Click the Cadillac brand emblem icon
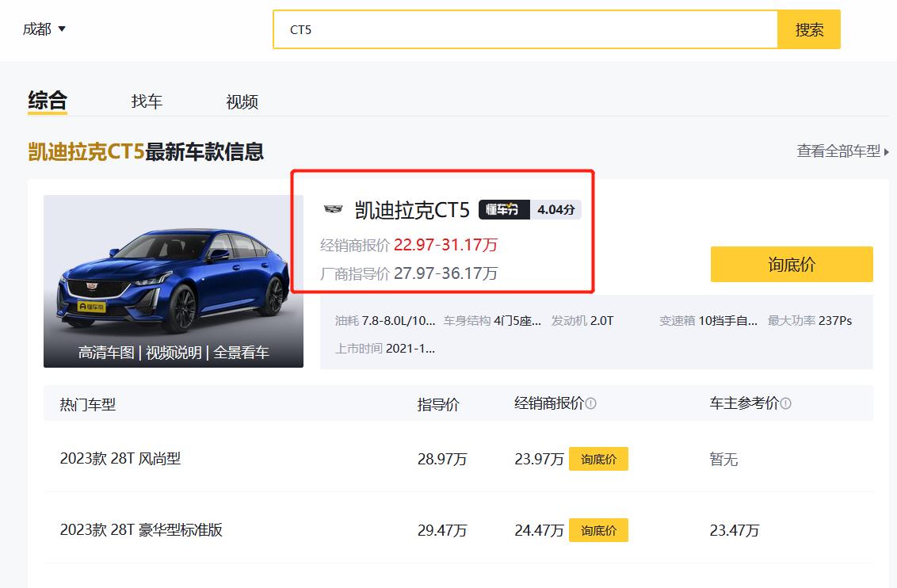Viewport: 897px width, 588px height. (334, 209)
